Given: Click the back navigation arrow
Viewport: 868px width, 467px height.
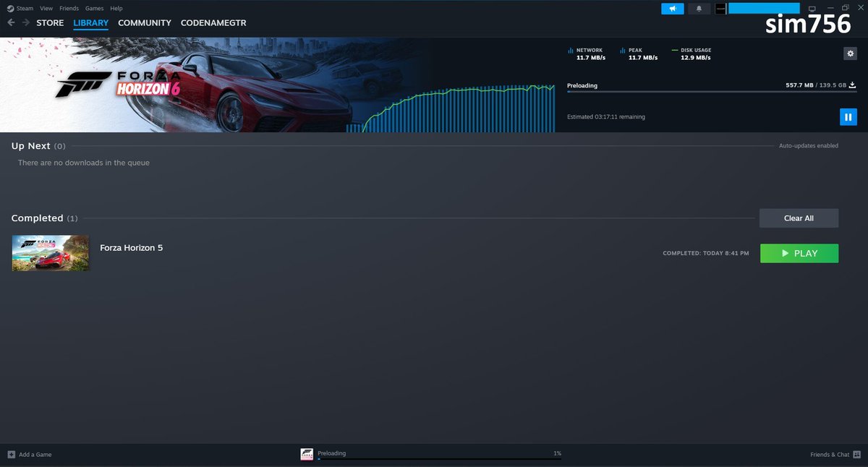Looking at the screenshot, I should tap(11, 22).
